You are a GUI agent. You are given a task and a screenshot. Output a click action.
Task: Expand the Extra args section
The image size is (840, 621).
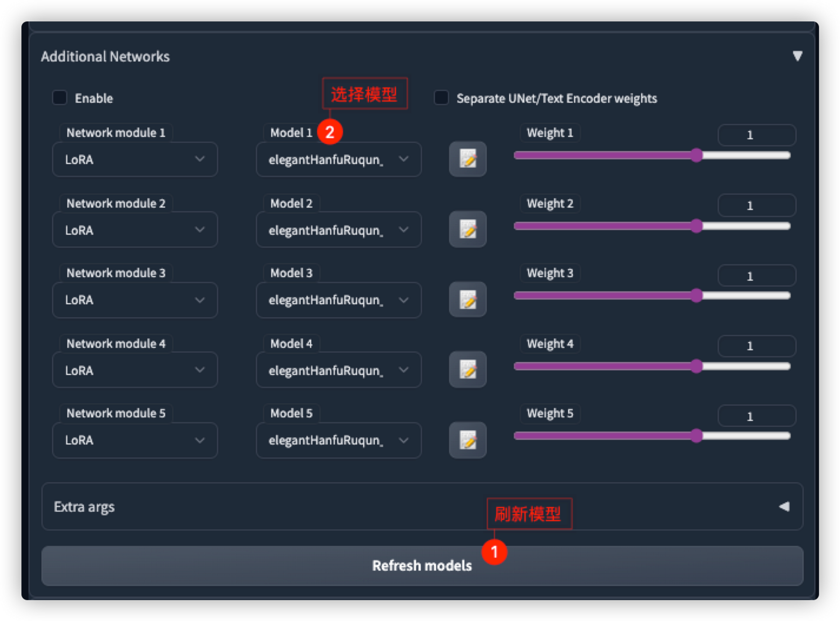[x=784, y=507]
